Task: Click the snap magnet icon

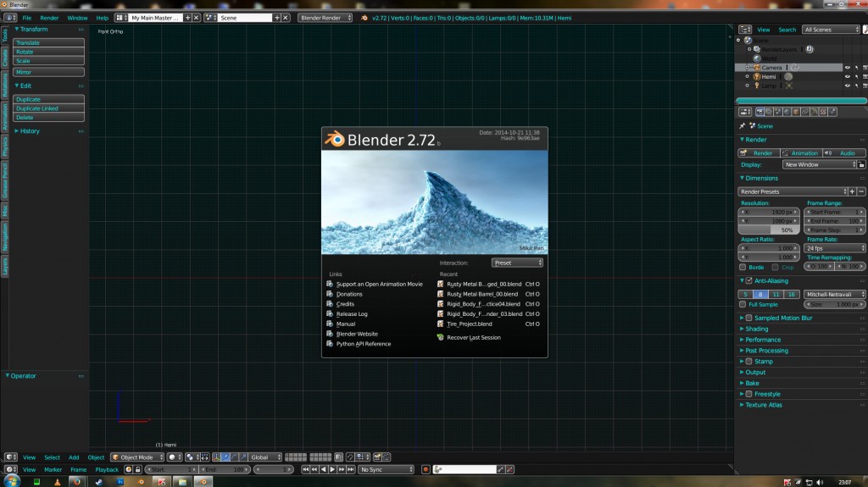Action: pyautogui.click(x=350, y=457)
